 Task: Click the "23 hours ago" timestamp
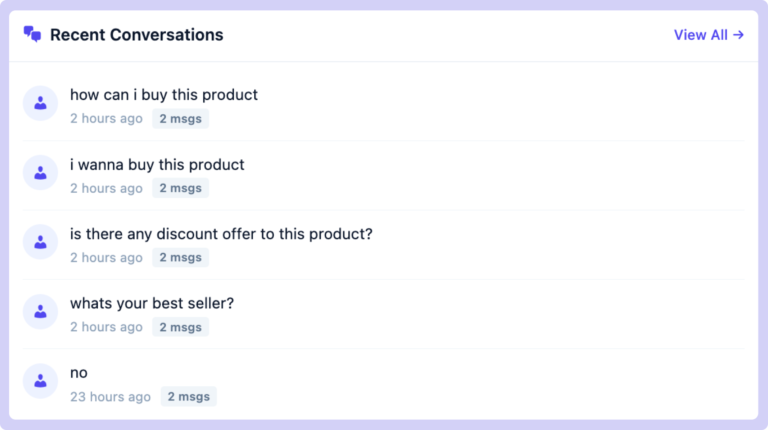coord(110,397)
